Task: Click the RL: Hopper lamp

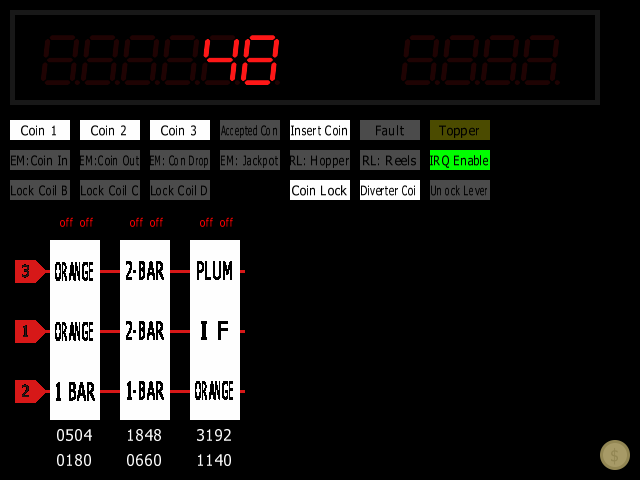Action: 320,160
